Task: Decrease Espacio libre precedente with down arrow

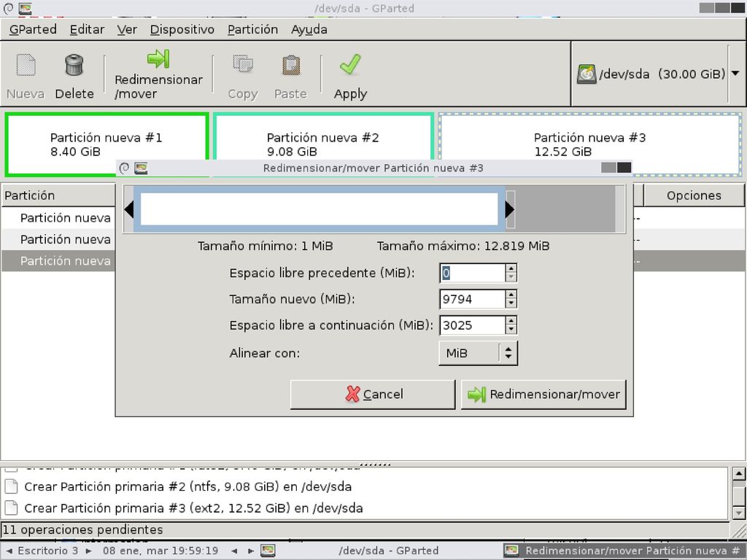Action: coord(511,277)
